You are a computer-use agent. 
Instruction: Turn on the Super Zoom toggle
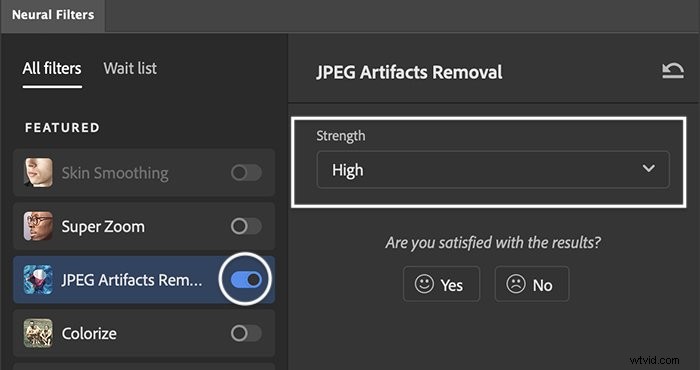tap(246, 226)
